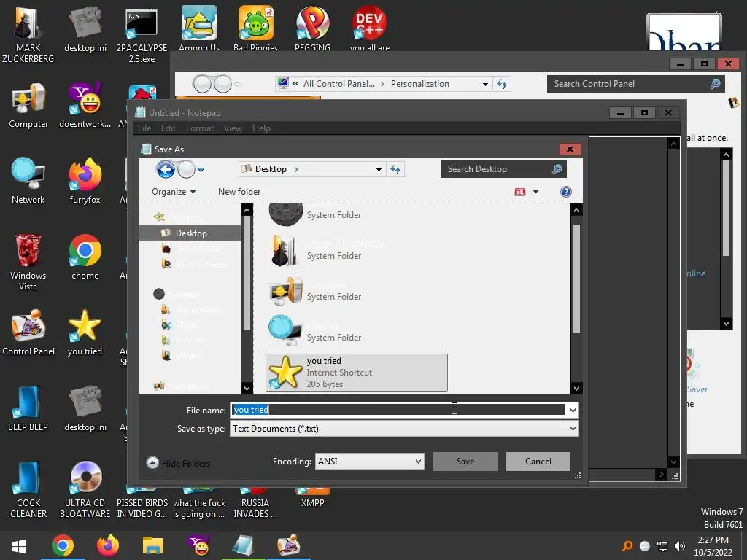This screenshot has height=560, width=747.
Task: Open Bad Piggies desktop shortcut
Action: tap(256, 28)
